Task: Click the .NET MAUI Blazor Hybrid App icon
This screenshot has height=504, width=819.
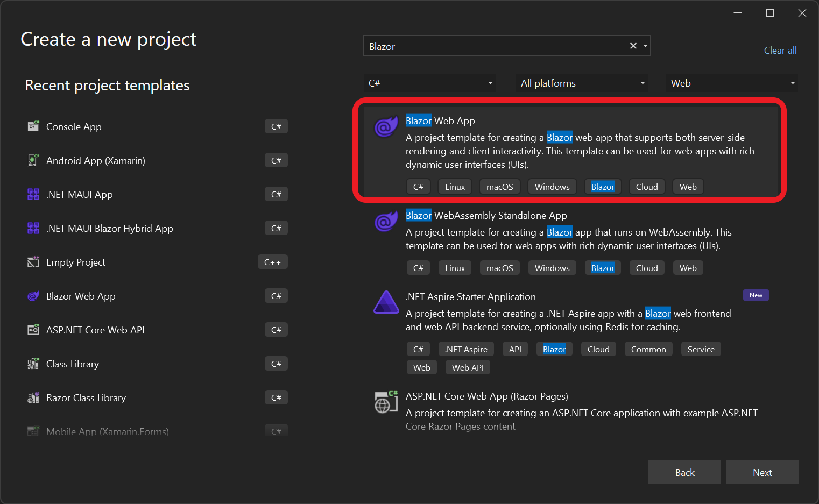Action: click(33, 228)
